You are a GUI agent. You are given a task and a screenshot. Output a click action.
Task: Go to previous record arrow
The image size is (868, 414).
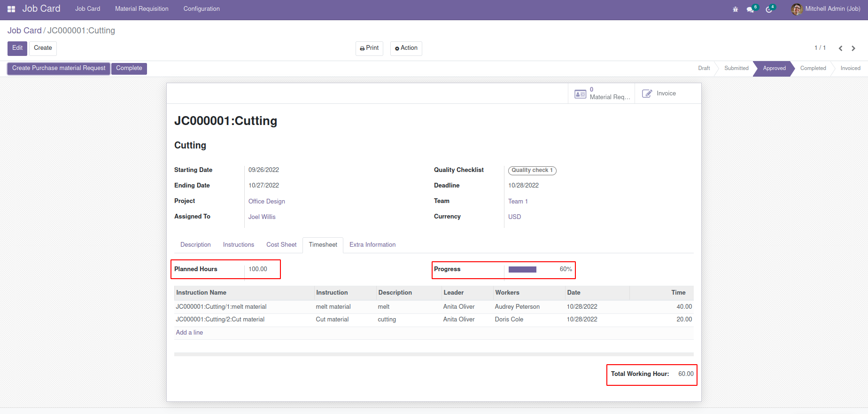[x=841, y=48]
